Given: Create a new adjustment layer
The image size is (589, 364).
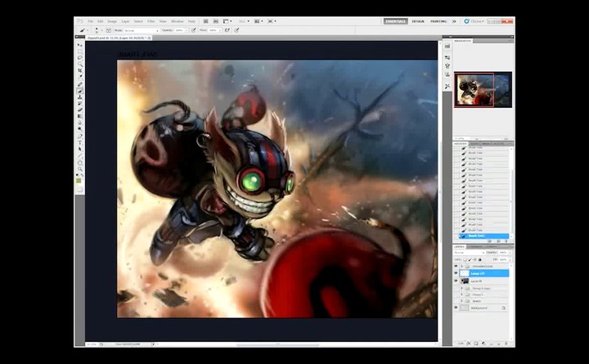Looking at the screenshot, I should click(483, 344).
